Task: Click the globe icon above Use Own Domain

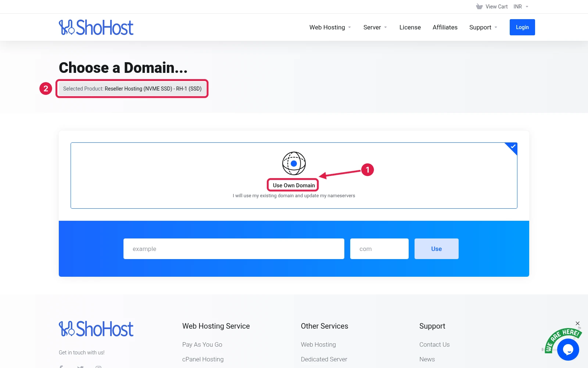Action: (294, 163)
